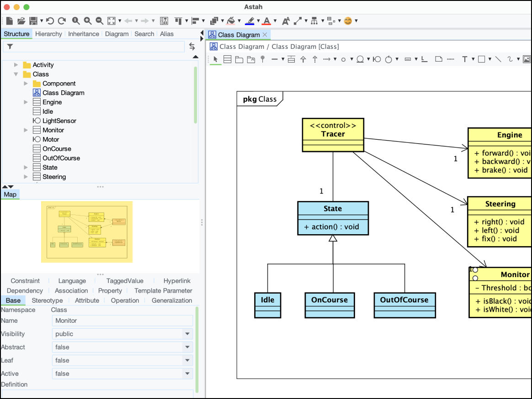
Task: Open the Visibility dropdown
Action: 187,334
